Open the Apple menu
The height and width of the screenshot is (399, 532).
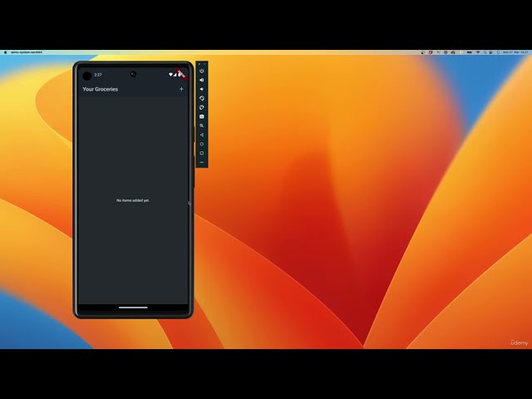pyautogui.click(x=5, y=52)
